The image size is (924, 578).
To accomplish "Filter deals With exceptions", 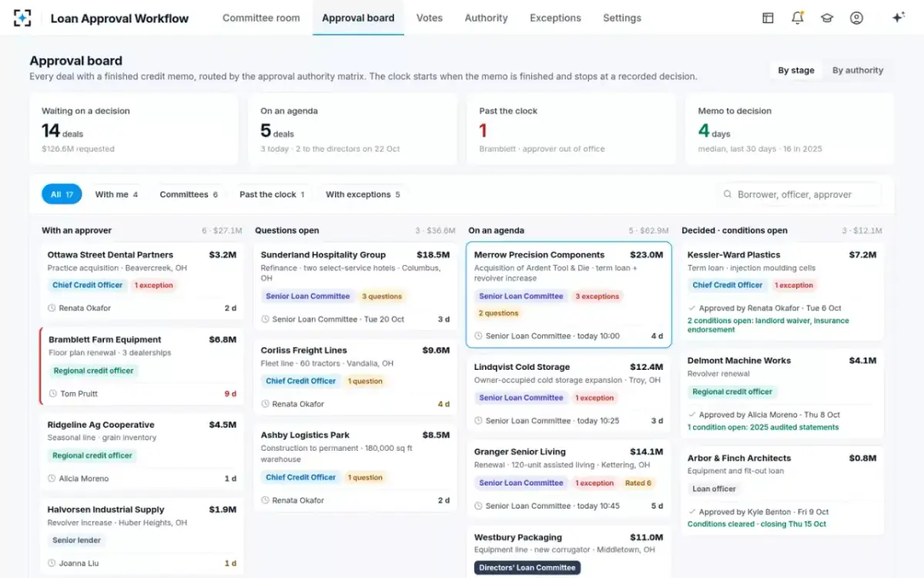I will pyautogui.click(x=363, y=194).
